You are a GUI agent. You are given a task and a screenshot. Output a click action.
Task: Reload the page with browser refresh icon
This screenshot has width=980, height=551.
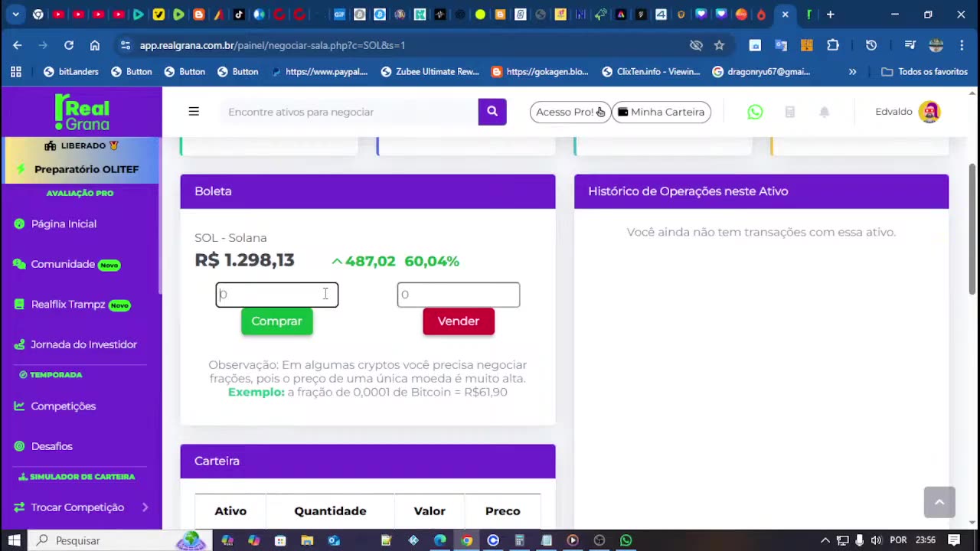tap(69, 45)
